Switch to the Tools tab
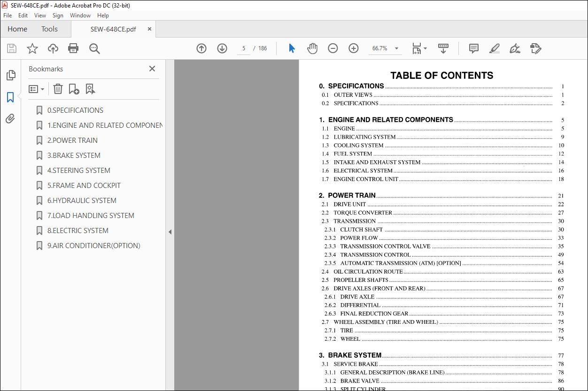 pos(49,29)
